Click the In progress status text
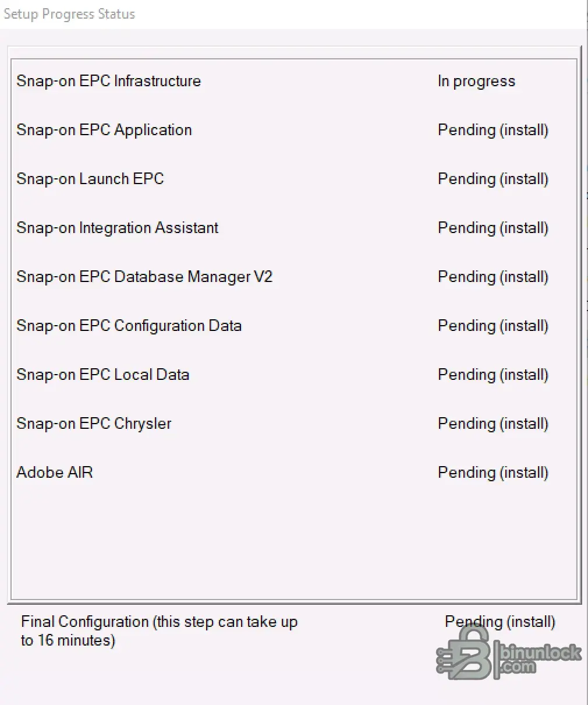Image resolution: width=588 pixels, height=705 pixels. 476,82
